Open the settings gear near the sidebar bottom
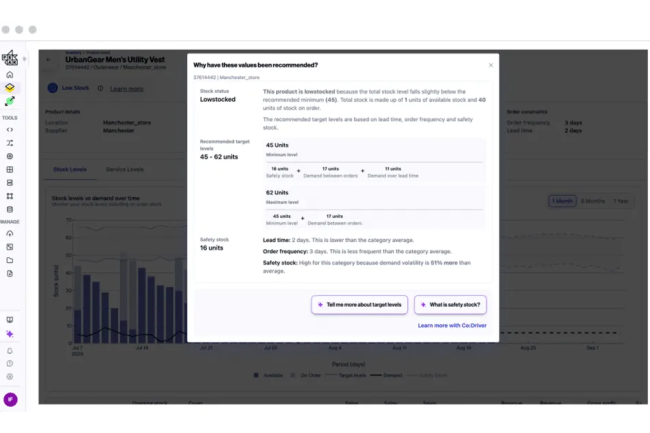 click(x=10, y=376)
